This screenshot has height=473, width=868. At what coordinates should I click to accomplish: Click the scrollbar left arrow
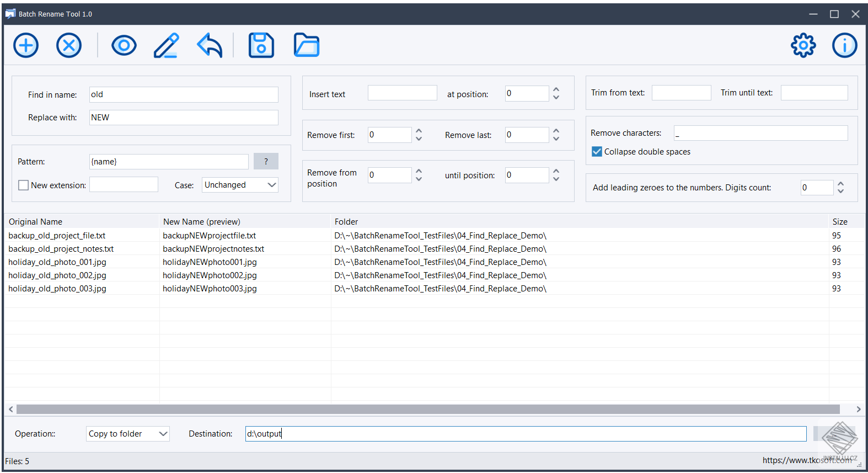(11, 410)
